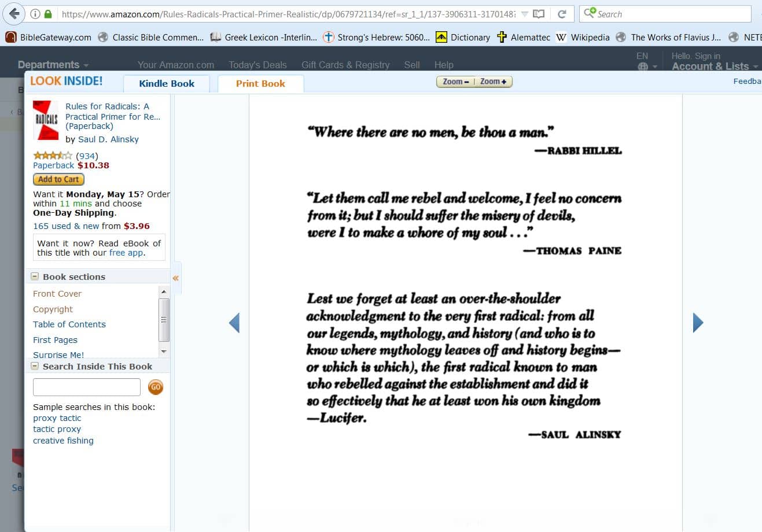Open author Saul D. Alinsky link
Screen dimensions: 762x532
click(108, 139)
